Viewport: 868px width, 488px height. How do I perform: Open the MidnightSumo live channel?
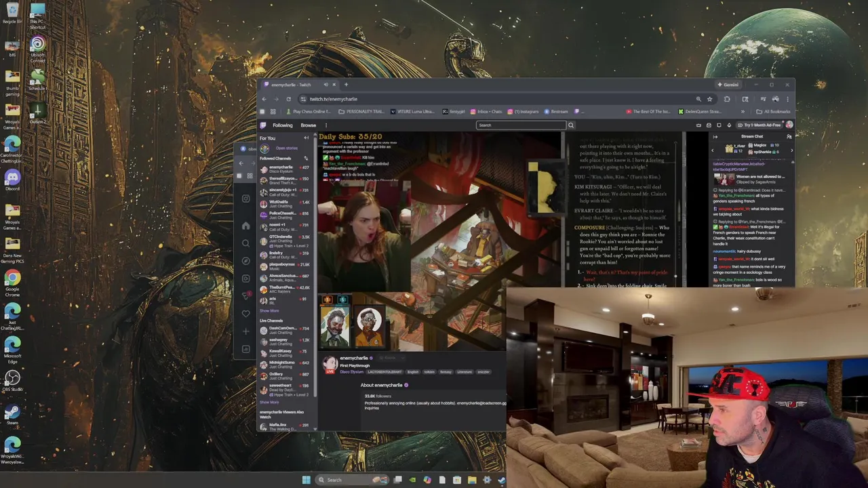click(x=285, y=365)
